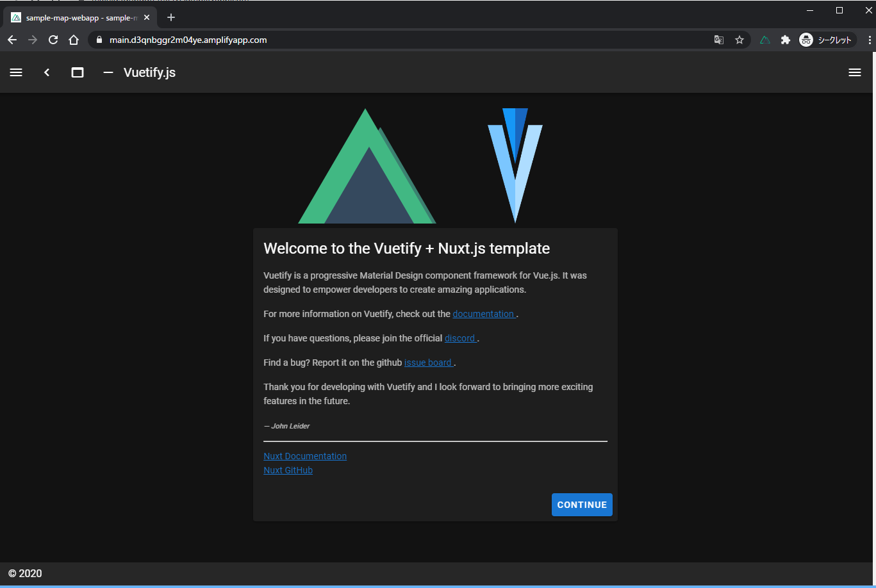Reload the page with the refresh icon
This screenshot has width=876, height=588.
53,40
